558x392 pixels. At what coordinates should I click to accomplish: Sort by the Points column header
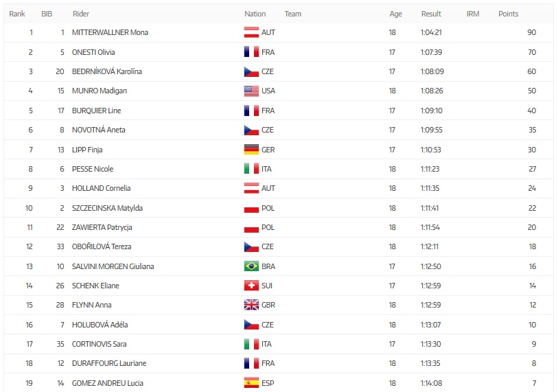point(508,14)
